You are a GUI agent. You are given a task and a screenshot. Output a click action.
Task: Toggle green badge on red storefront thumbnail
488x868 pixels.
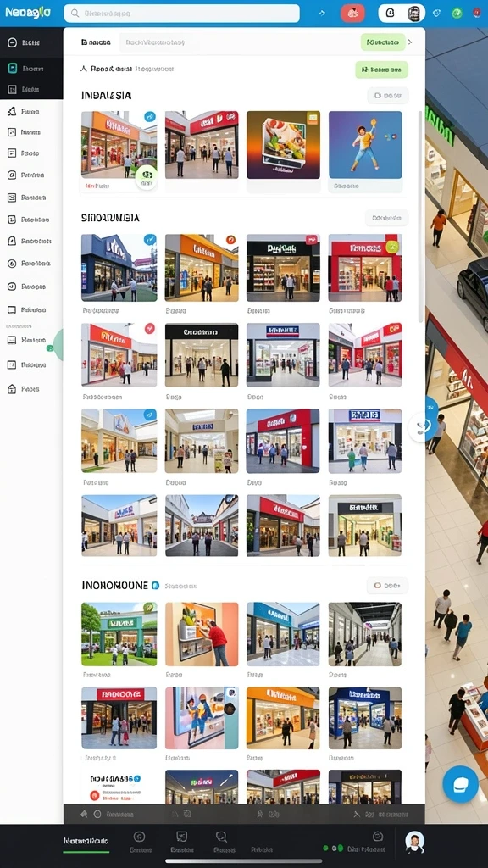(391, 246)
